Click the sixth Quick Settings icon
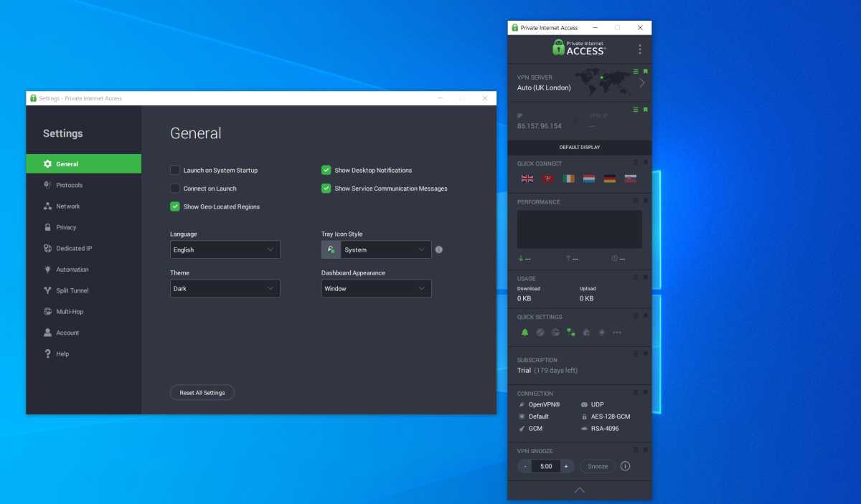861x504 pixels. point(602,333)
